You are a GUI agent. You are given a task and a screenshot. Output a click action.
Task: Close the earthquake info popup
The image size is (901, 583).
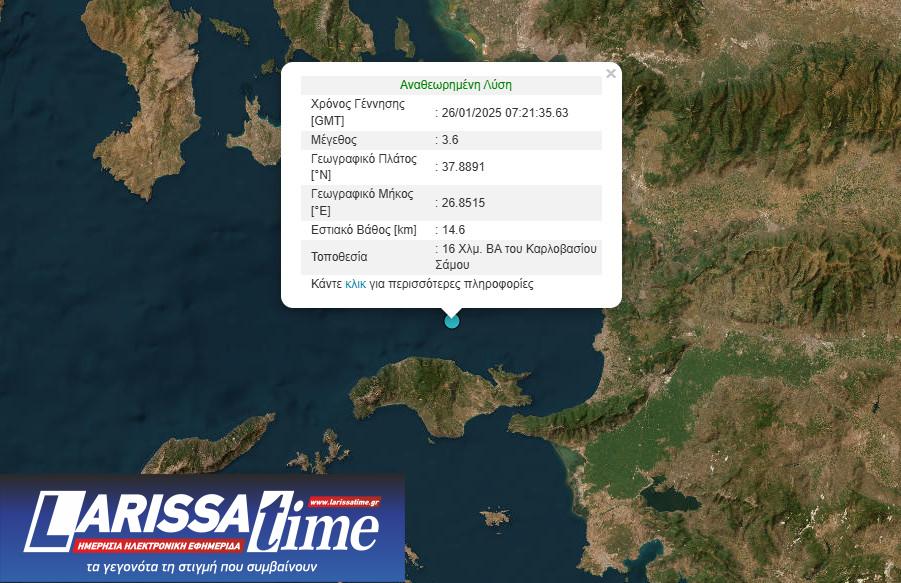coord(610,74)
